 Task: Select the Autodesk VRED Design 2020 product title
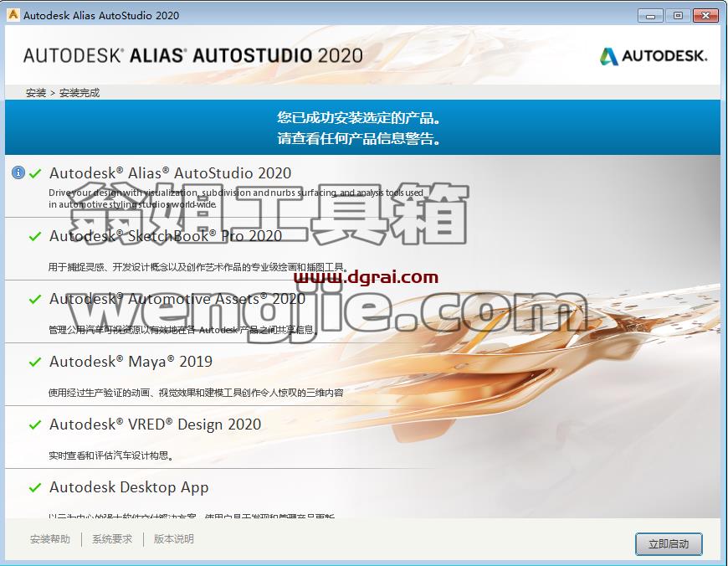pyautogui.click(x=155, y=424)
